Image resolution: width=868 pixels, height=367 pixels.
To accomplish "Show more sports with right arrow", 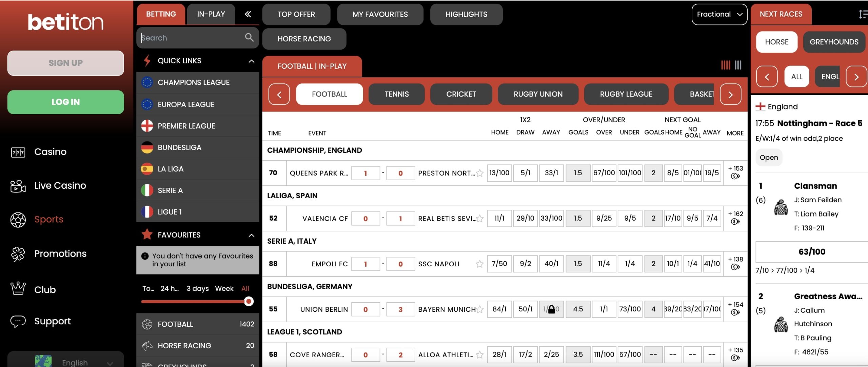I will pyautogui.click(x=730, y=94).
